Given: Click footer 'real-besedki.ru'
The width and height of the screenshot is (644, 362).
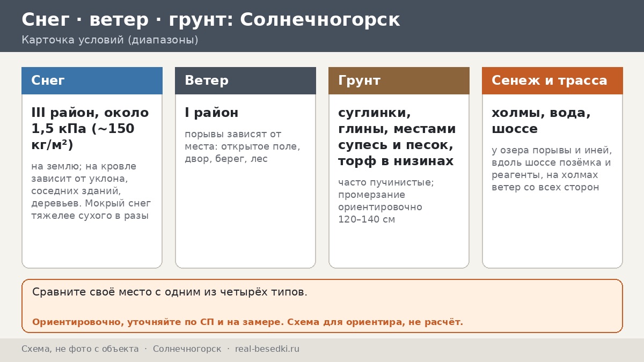Looking at the screenshot, I should click(x=267, y=349).
